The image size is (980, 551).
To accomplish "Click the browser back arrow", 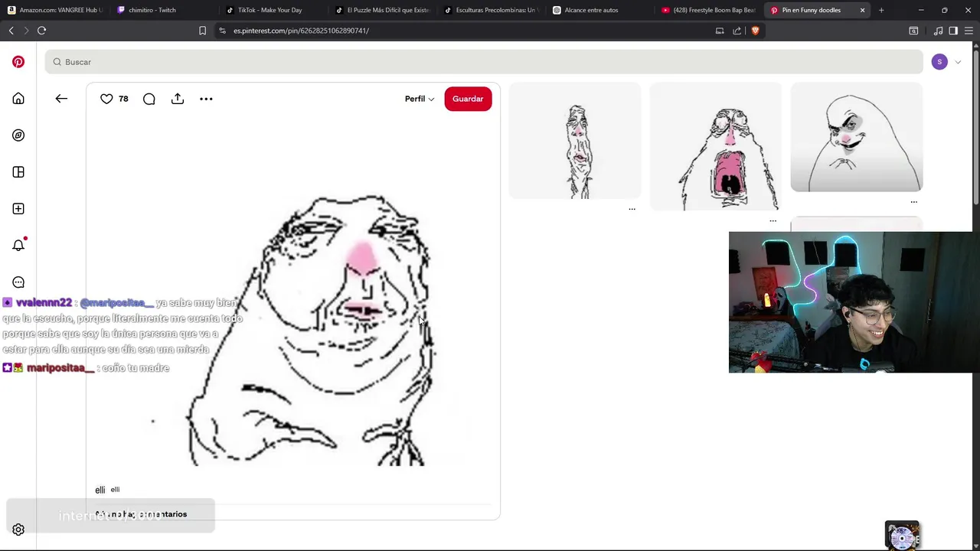I will [x=11, y=31].
